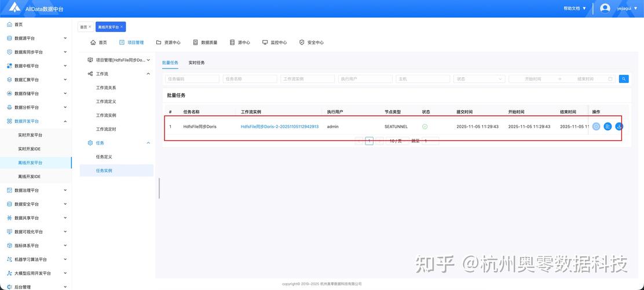
Task: Click the 工作流 tree icon
Action: click(x=90, y=74)
